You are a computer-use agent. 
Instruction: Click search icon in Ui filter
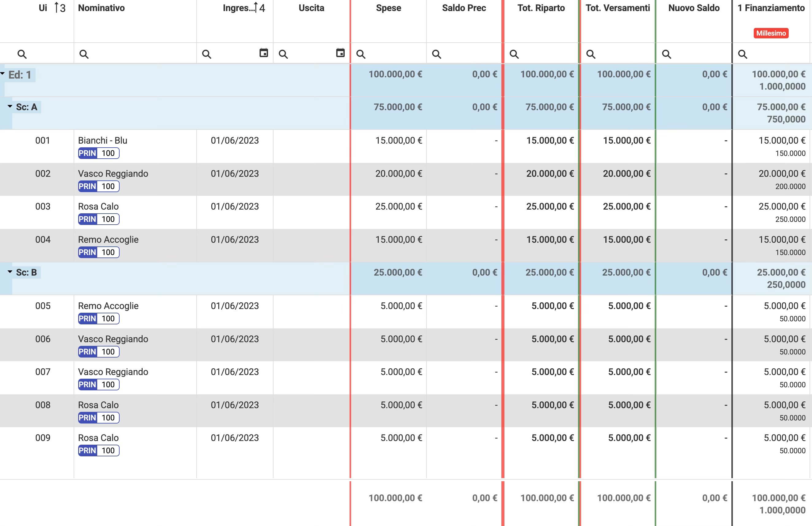[22, 54]
